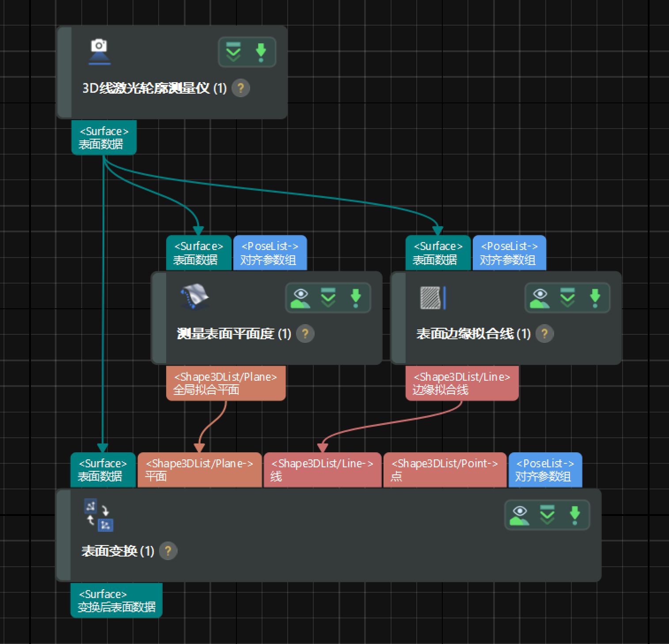Open help for 表面变换 (1)
The width and height of the screenshot is (669, 644).
pyautogui.click(x=168, y=551)
